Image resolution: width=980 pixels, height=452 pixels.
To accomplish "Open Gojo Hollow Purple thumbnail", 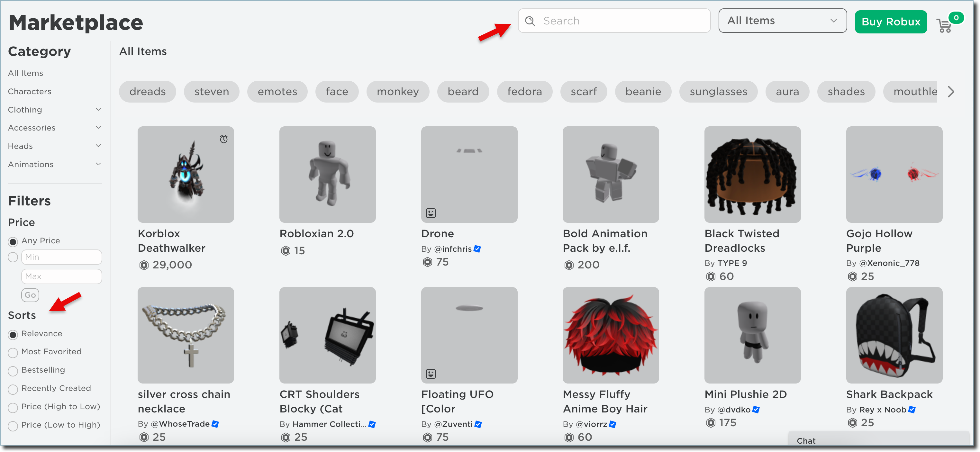I will pyautogui.click(x=894, y=175).
